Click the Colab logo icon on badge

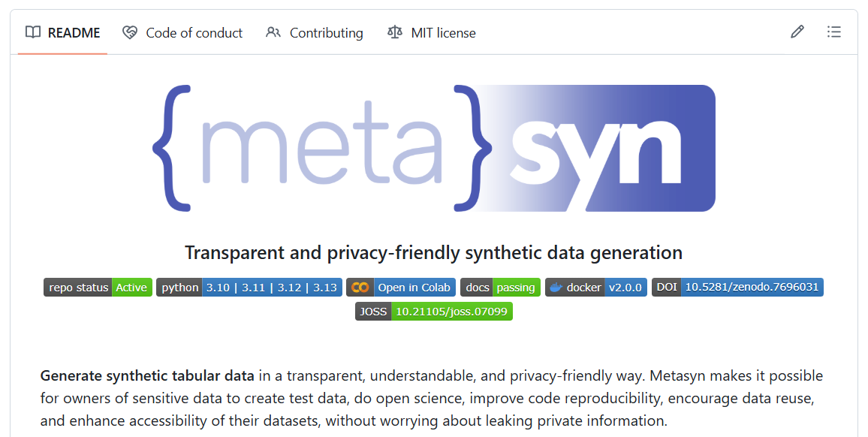(x=360, y=288)
